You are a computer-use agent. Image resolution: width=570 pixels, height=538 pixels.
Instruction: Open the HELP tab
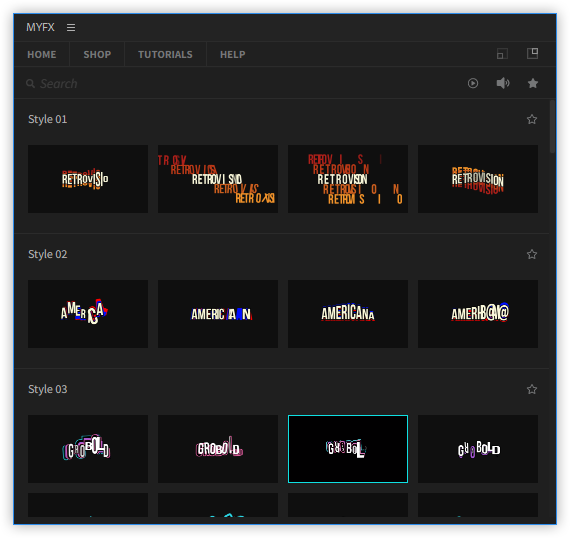click(x=233, y=55)
